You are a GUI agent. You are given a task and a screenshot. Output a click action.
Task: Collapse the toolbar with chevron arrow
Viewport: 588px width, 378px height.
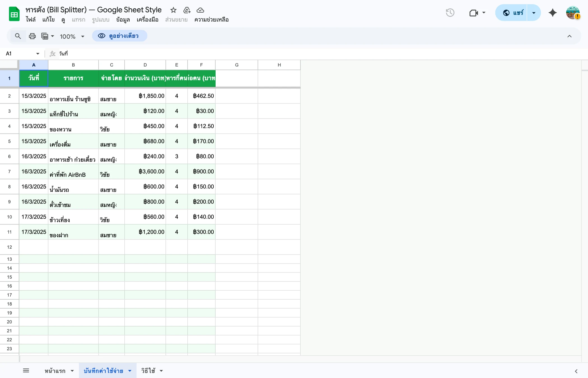pos(569,36)
